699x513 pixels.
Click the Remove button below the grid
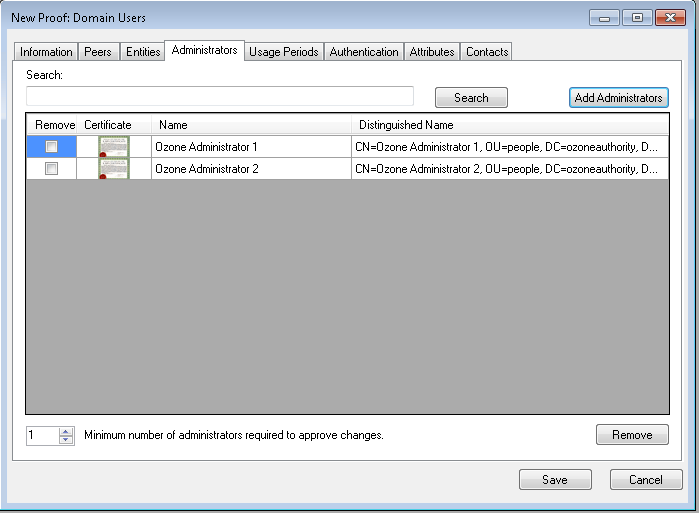[x=632, y=435]
